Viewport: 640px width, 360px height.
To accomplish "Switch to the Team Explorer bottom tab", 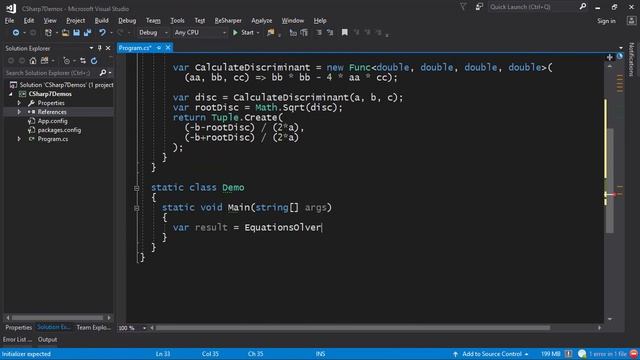I will 93,327.
